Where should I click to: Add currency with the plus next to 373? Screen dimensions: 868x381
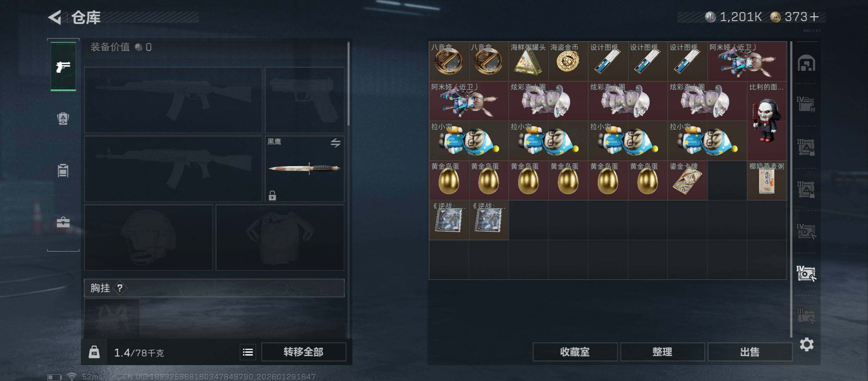click(814, 17)
